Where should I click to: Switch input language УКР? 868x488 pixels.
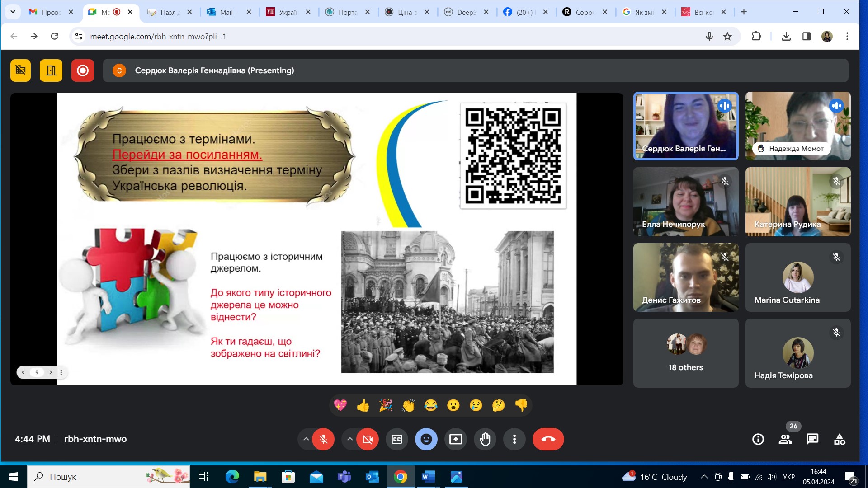(x=789, y=477)
